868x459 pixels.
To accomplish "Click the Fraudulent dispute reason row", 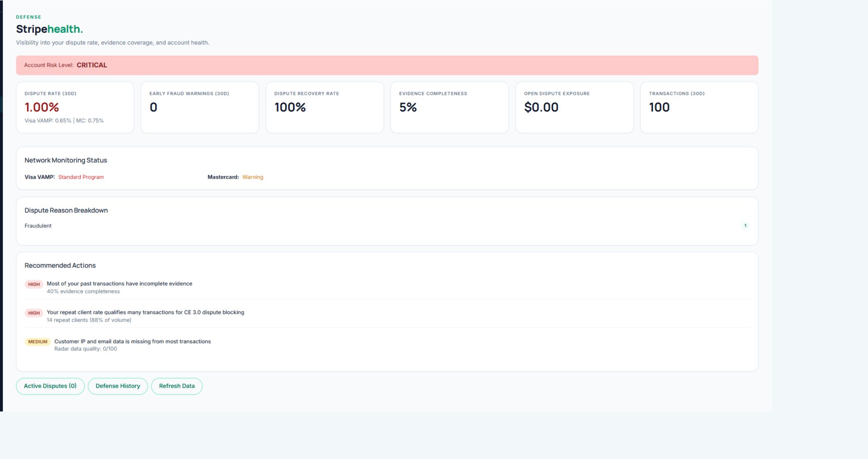I will 387,226.
